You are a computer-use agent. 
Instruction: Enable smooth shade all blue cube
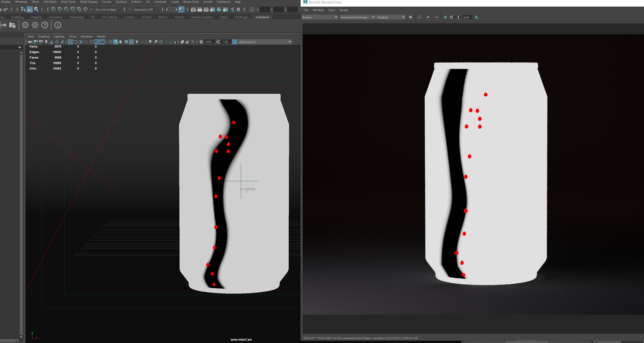tap(116, 42)
